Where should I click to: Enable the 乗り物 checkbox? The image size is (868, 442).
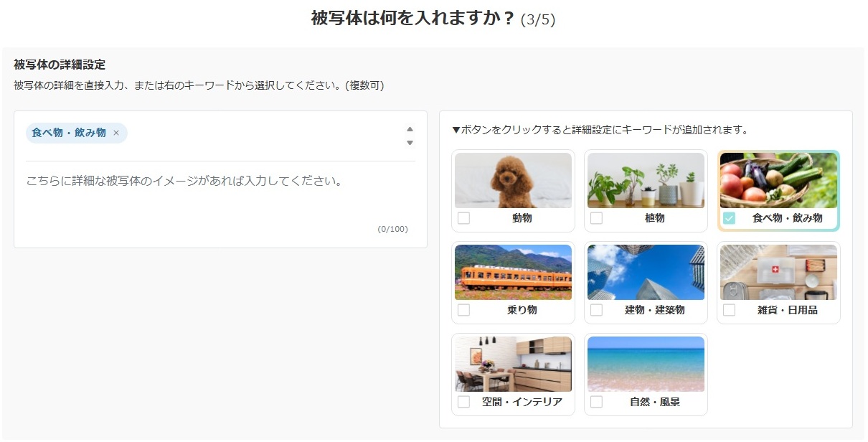click(x=464, y=310)
